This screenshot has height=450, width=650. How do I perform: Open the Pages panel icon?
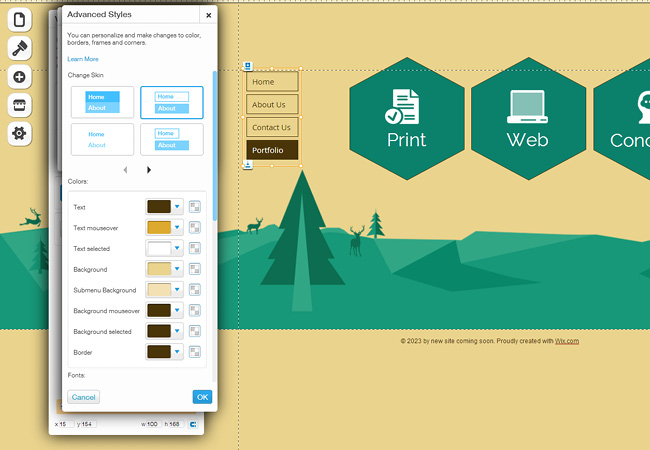tap(20, 19)
